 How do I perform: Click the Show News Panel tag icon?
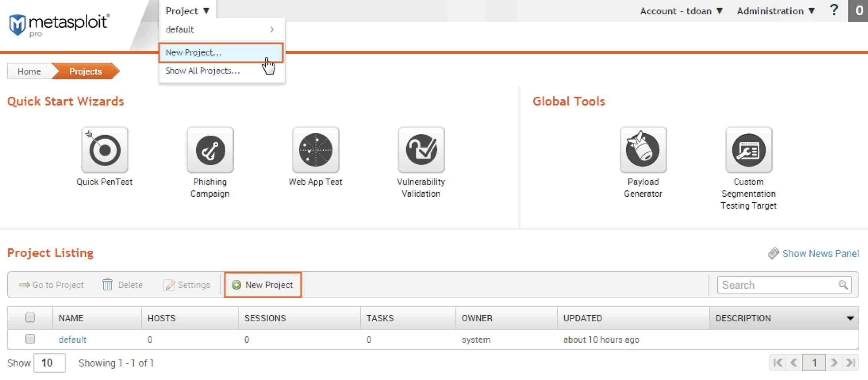(x=774, y=253)
